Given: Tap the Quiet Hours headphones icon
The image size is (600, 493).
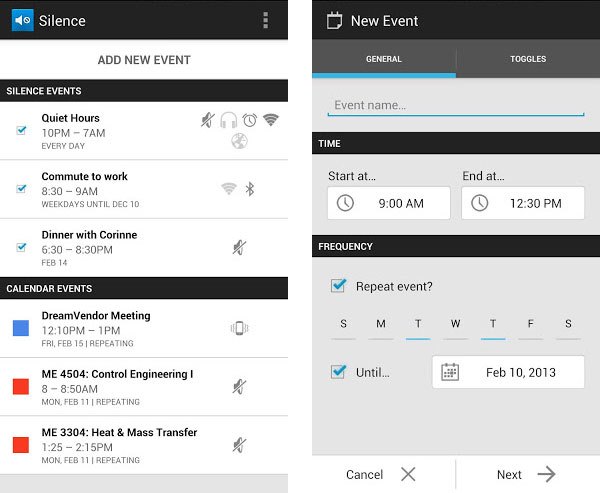Looking at the screenshot, I should 228,120.
